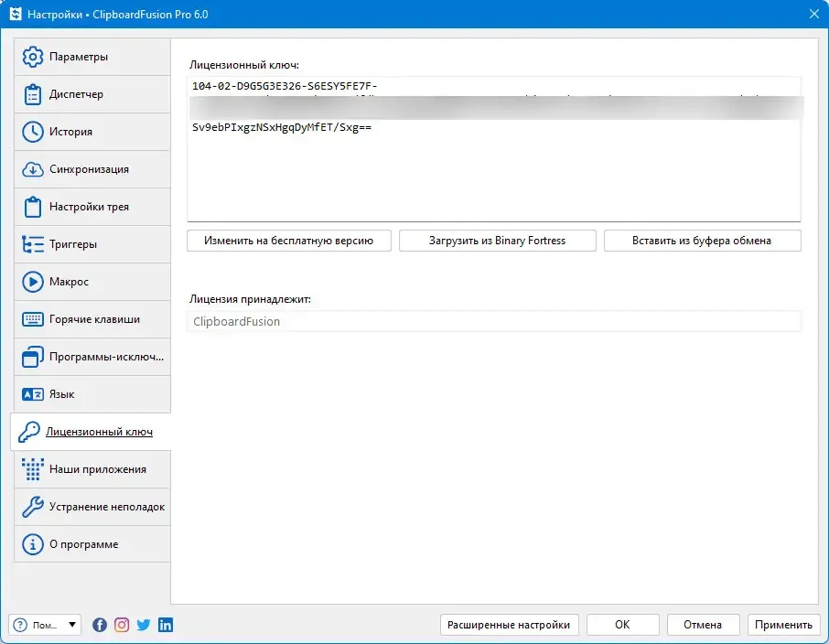
Task: Select the Синхронизация section
Action: 92,169
